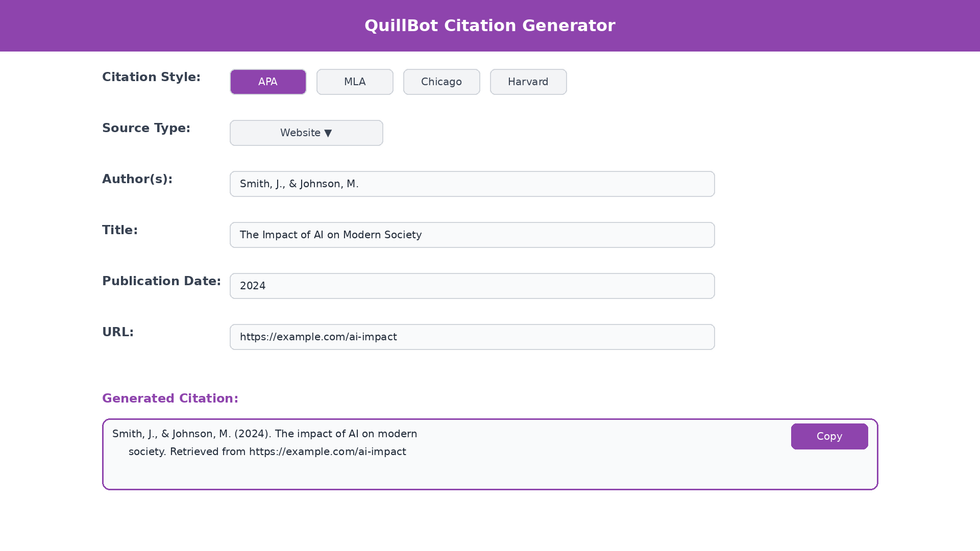This screenshot has height=551, width=980.
Task: Select the author text Smith, J., & Johnson, M.
Action: [299, 184]
